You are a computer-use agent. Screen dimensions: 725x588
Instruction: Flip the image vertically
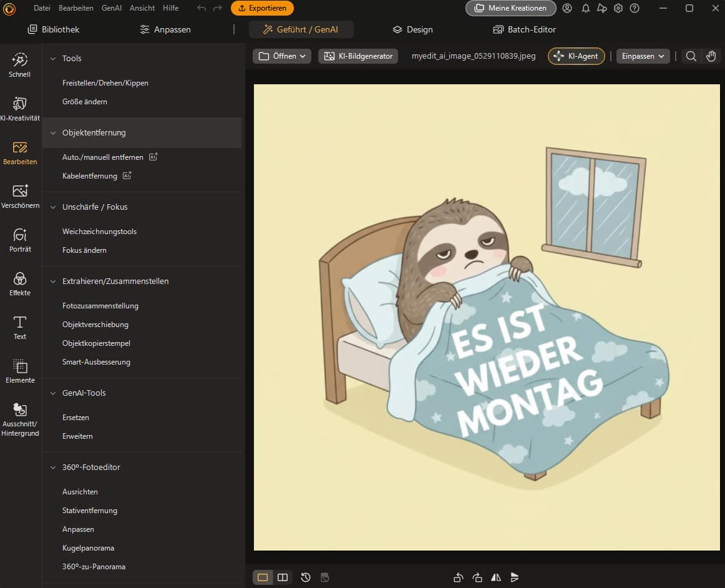pos(515,577)
